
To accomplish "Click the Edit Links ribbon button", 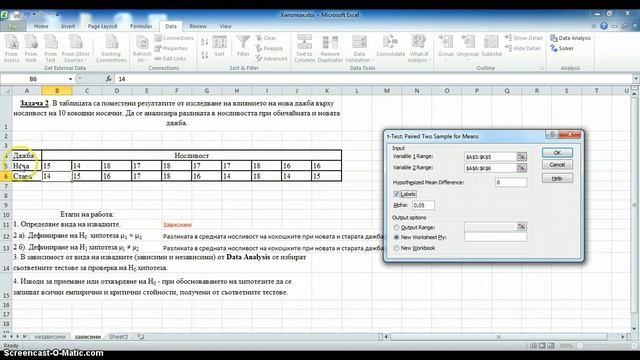I will 170,58.
